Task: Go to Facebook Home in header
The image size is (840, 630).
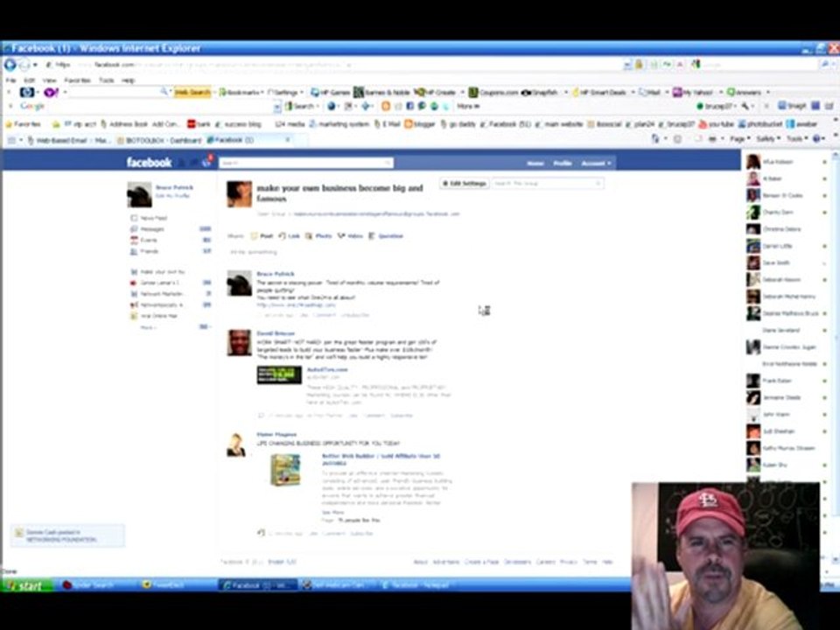Action: coord(535,163)
